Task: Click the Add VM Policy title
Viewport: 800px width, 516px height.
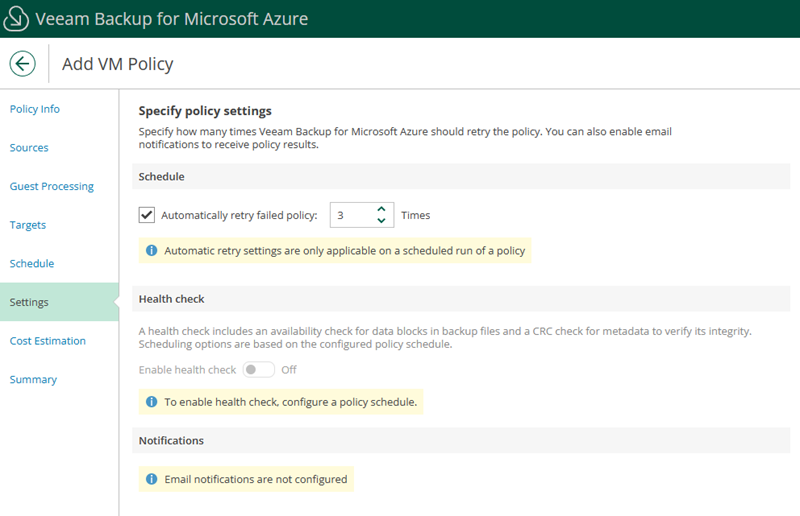Action: pos(117,64)
